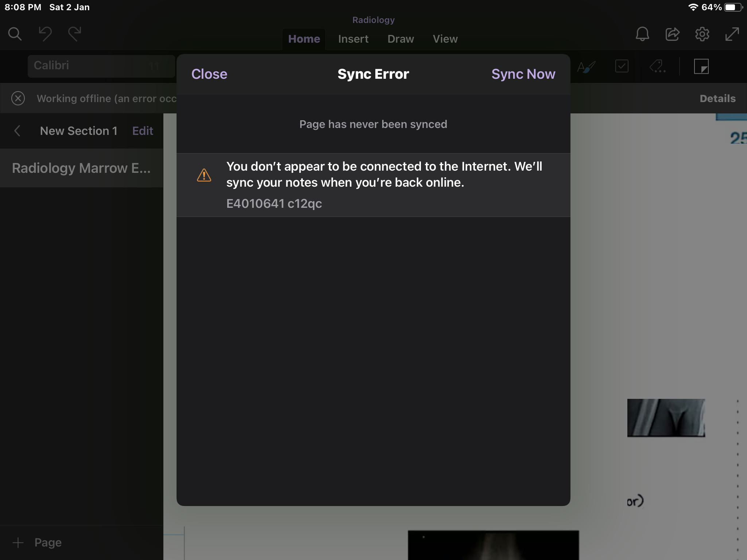Select the Radiology Marrow page
747x560 pixels.
click(81, 168)
